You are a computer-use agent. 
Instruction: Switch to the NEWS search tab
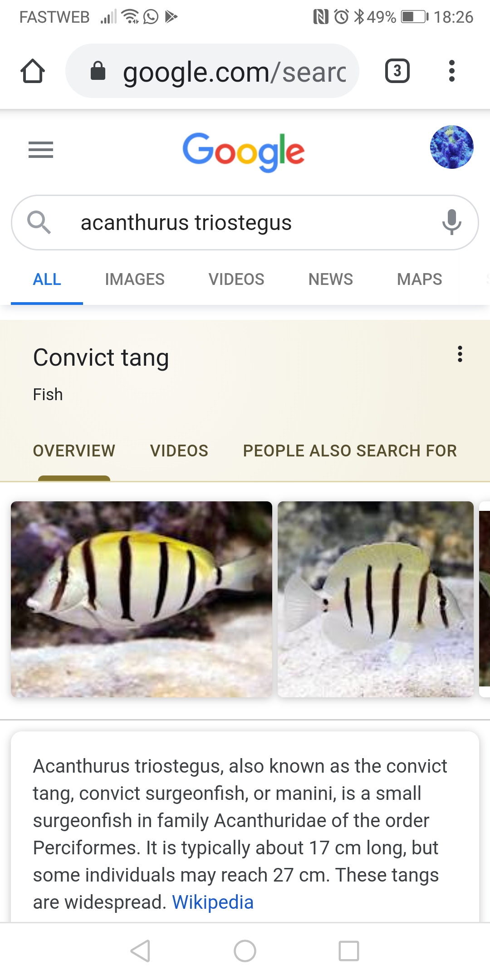[331, 279]
